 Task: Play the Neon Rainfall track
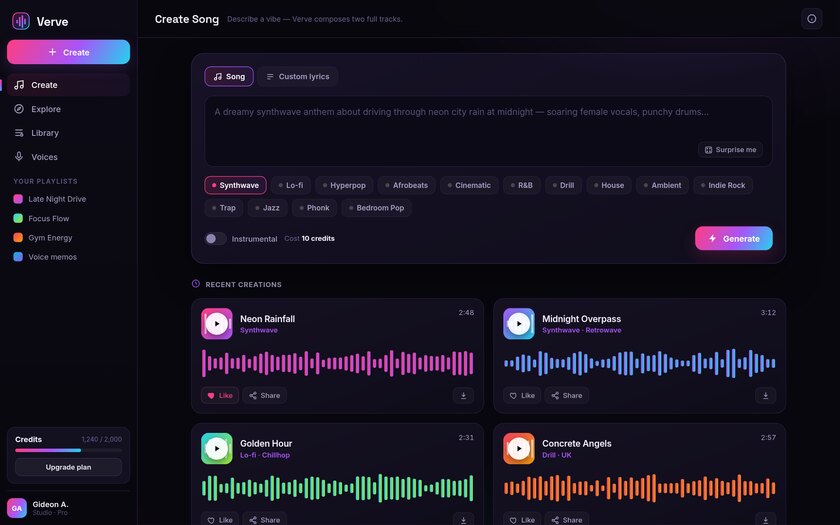click(x=217, y=324)
